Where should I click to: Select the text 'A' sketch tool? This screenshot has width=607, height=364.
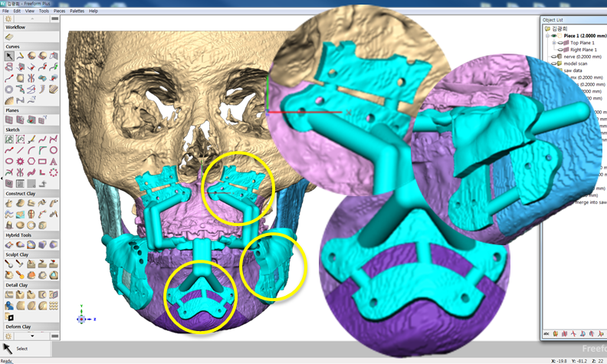click(54, 162)
